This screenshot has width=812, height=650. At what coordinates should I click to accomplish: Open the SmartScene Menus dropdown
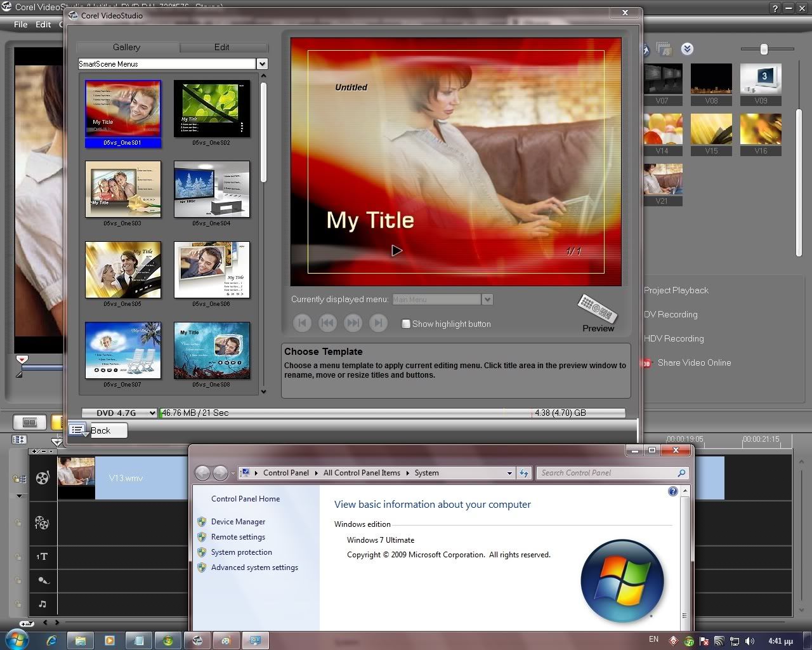coord(262,64)
